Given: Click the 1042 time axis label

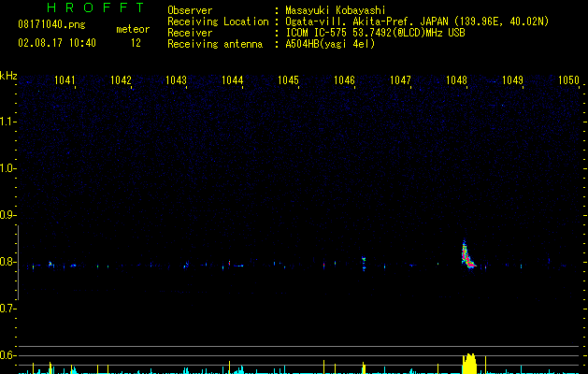Looking at the screenshot, I should click(121, 80).
